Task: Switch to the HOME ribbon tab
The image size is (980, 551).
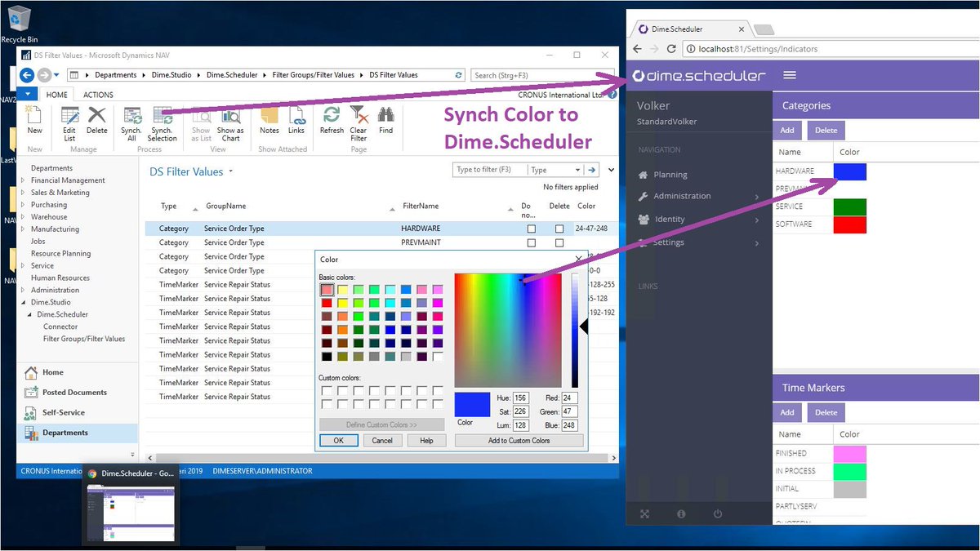Action: (x=57, y=95)
